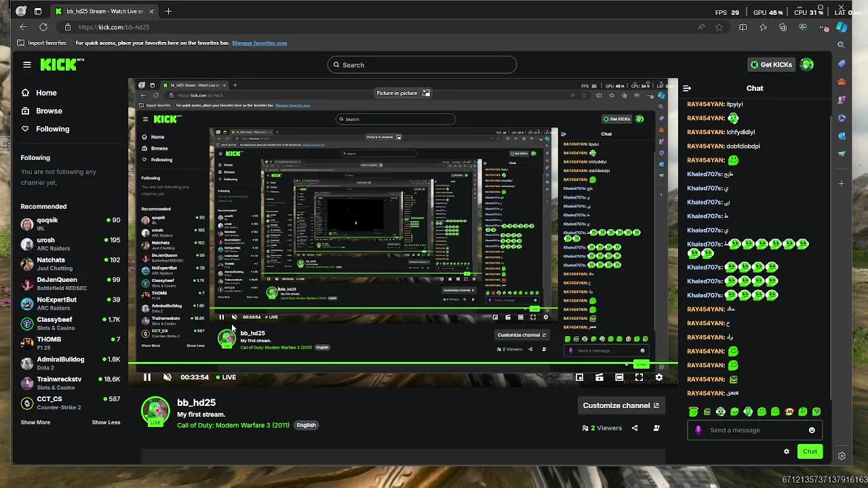Open Outlook in the Edge sidebar
This screenshot has width=868, height=488.
842,136
